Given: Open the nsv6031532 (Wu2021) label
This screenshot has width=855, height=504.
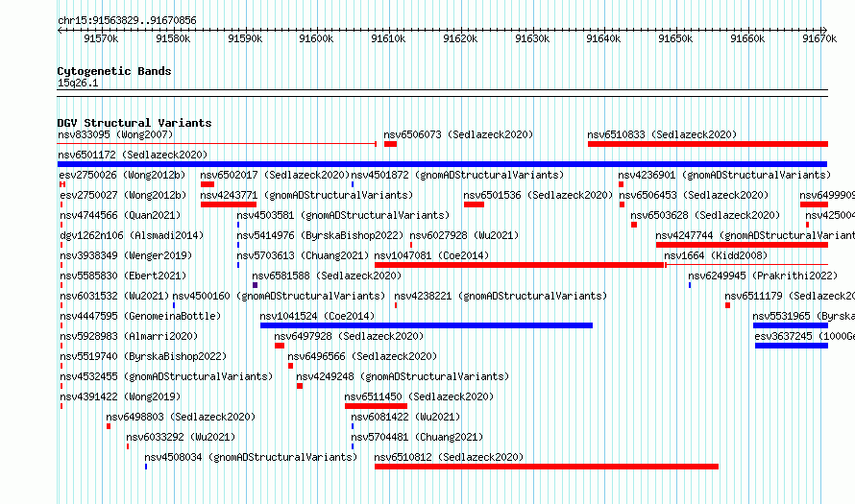Looking at the screenshot, I should coord(114,296).
